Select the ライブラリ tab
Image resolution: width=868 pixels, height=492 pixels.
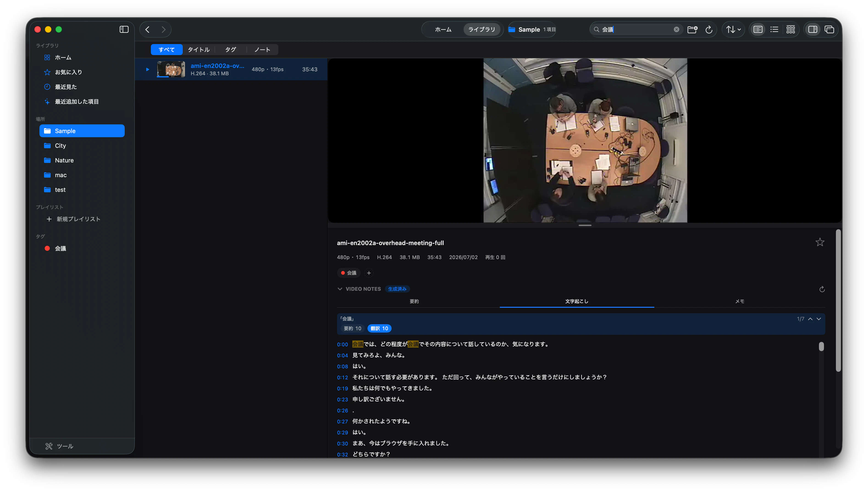pos(481,29)
